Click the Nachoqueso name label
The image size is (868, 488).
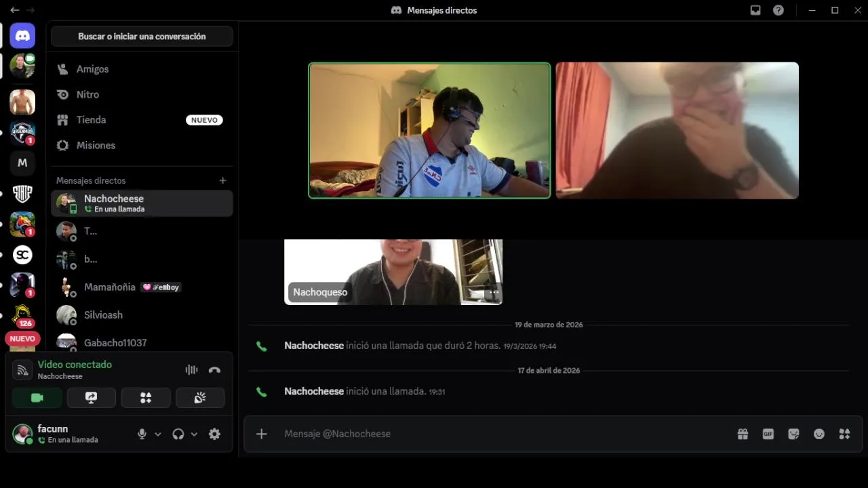pos(320,292)
